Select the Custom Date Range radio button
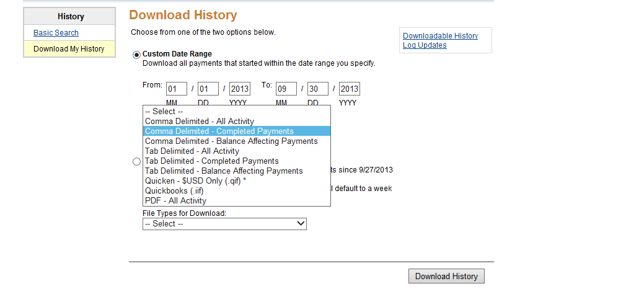Image resolution: width=644 pixels, height=299 pixels. (137, 55)
